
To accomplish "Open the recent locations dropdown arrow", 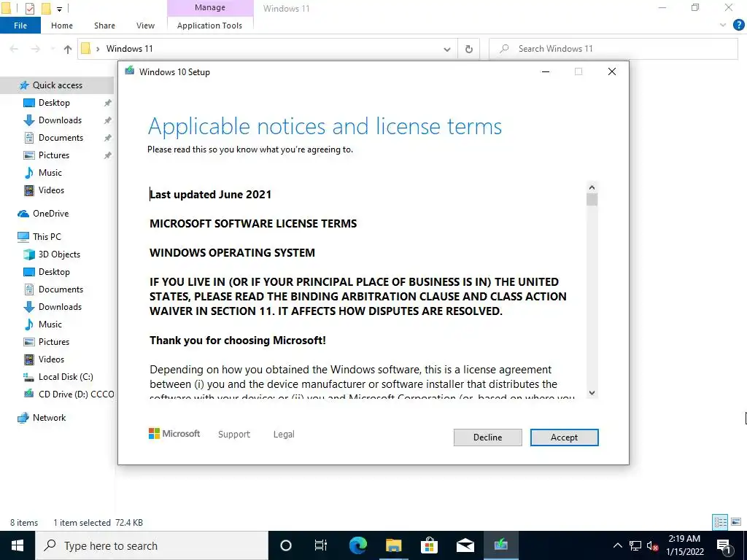I will pos(53,49).
